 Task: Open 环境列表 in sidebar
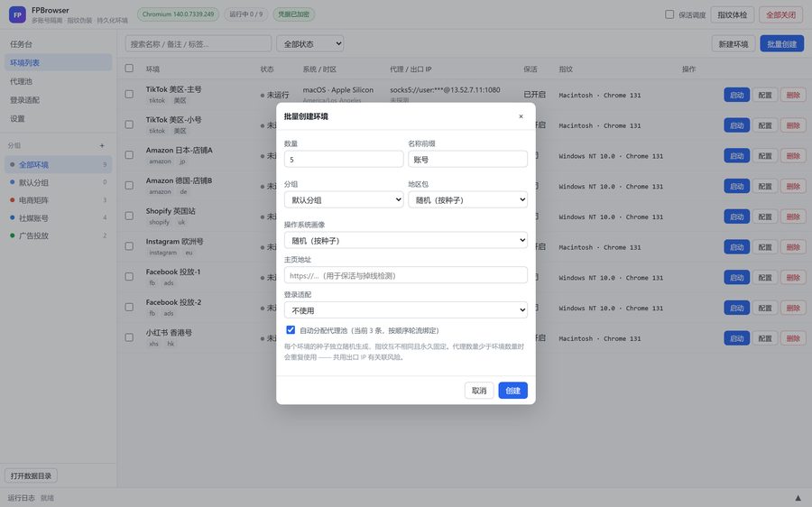(58, 62)
